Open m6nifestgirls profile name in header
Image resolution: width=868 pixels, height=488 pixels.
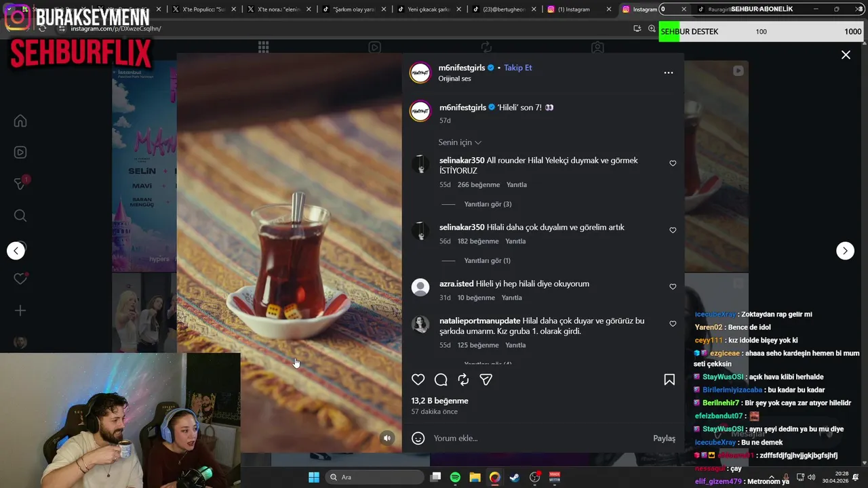[x=462, y=68]
